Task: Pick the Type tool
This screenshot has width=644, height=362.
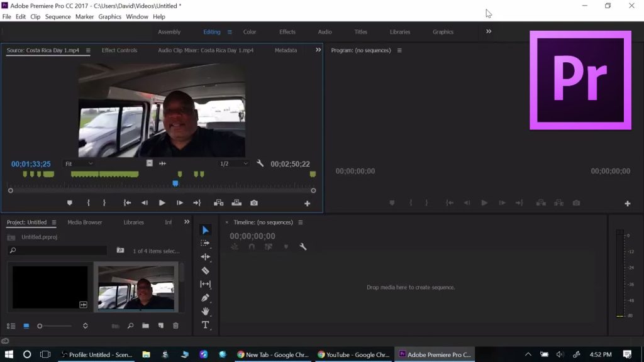Action: click(x=206, y=326)
